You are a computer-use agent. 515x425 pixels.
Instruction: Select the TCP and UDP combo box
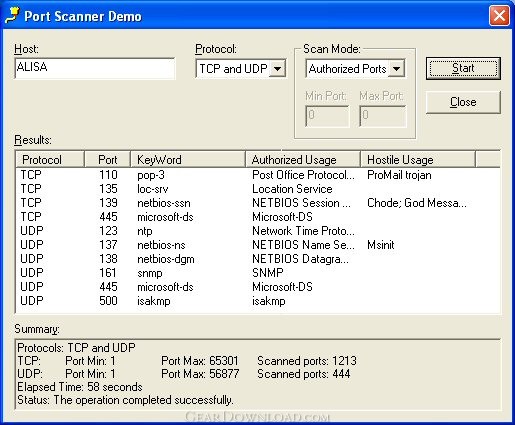click(241, 69)
